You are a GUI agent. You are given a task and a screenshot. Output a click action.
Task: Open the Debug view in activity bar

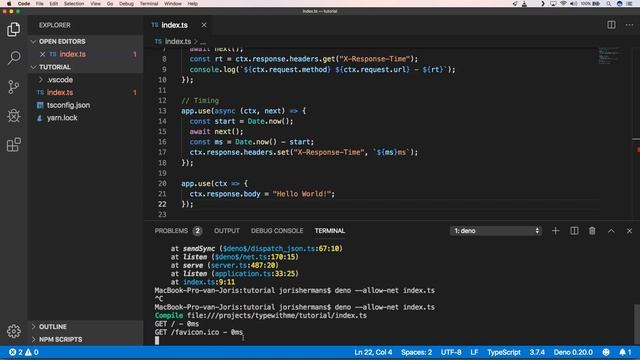click(13, 116)
